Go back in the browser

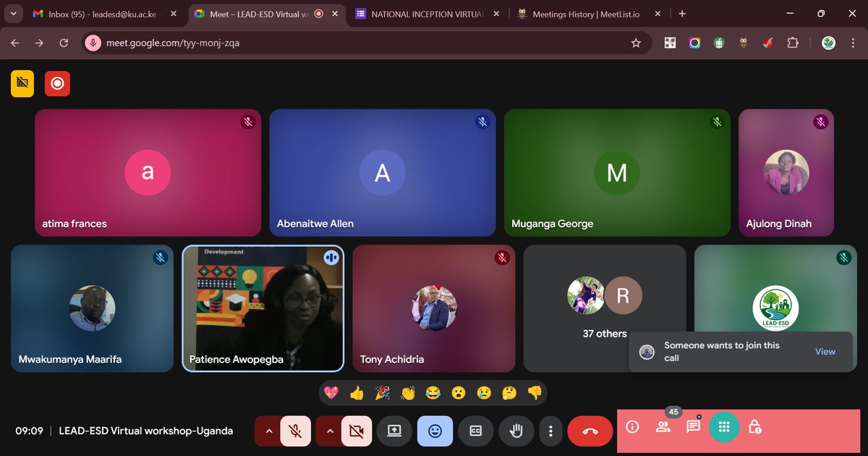coord(15,43)
